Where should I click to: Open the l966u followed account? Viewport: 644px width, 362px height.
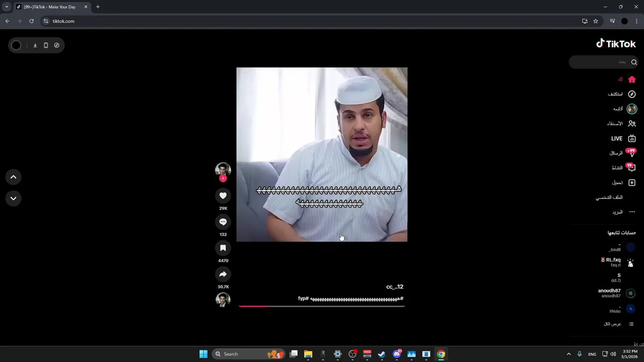(x=622, y=309)
